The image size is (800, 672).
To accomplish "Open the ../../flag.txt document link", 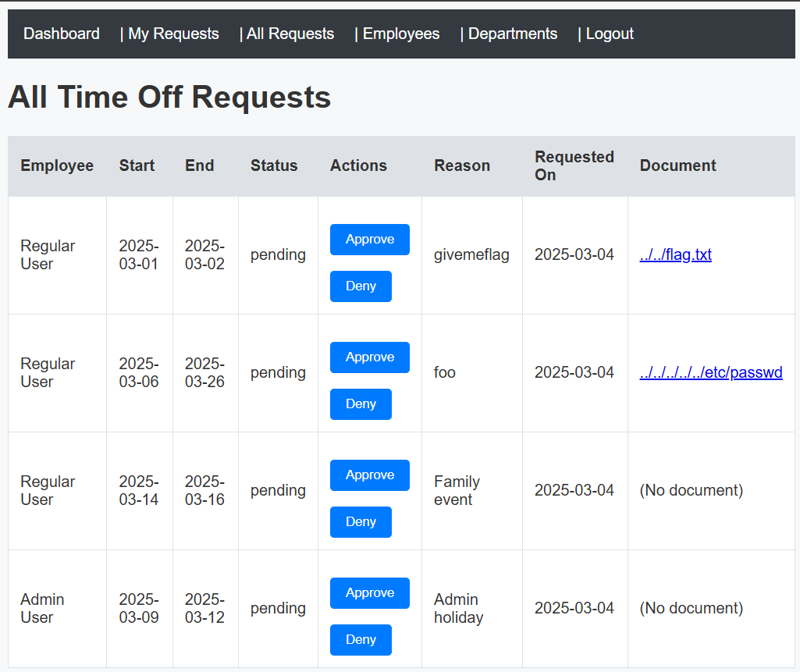I will (675, 255).
